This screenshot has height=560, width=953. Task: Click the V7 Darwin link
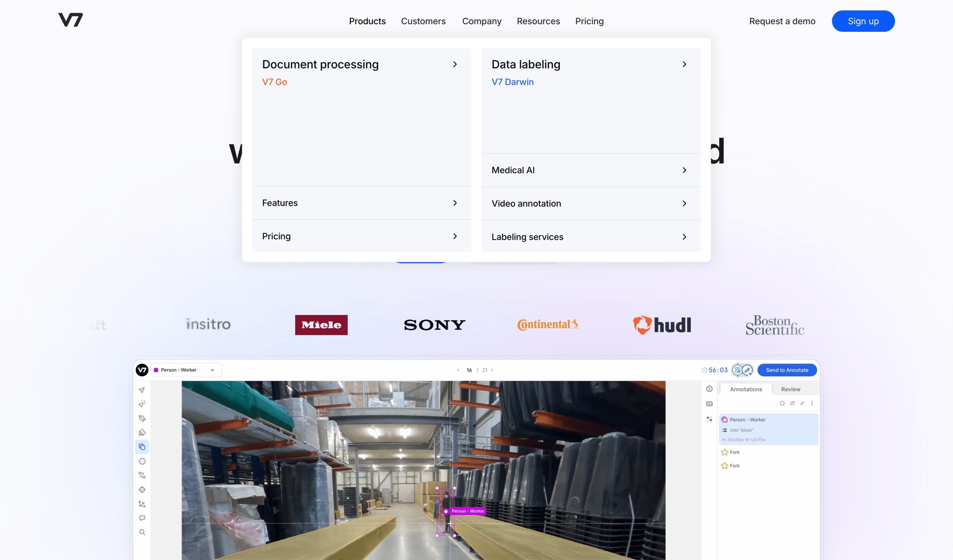click(x=513, y=82)
